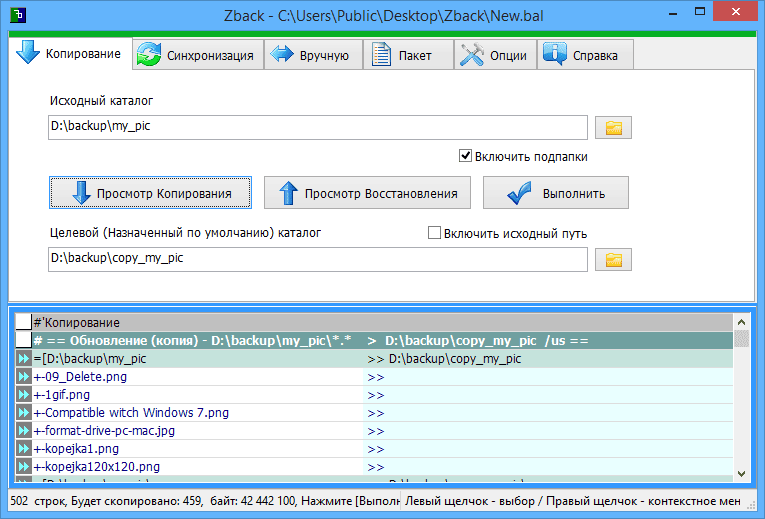Open the Опции tab
Image resolution: width=765 pixels, height=519 pixels.
tap(495, 55)
